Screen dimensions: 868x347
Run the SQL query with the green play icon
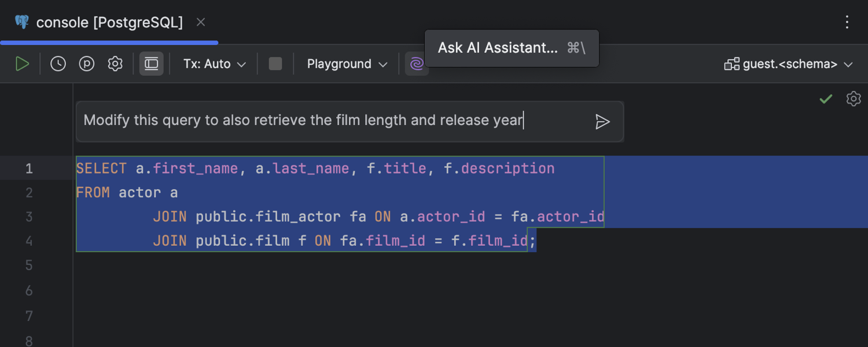(23, 64)
